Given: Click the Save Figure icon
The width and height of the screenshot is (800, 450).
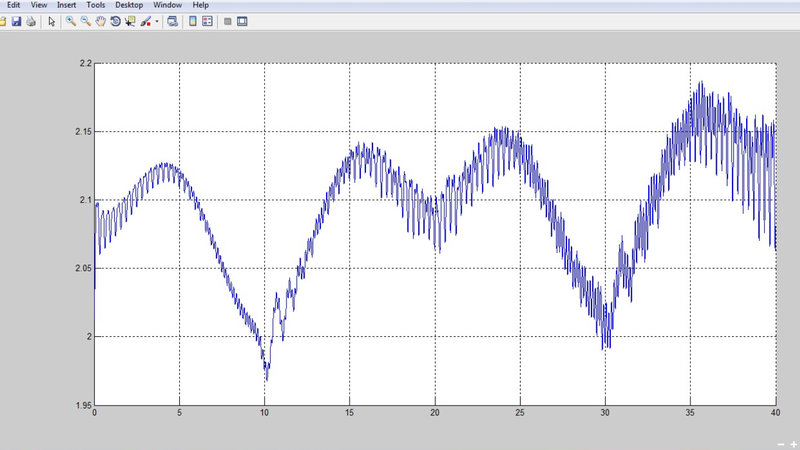Looking at the screenshot, I should click(16, 21).
